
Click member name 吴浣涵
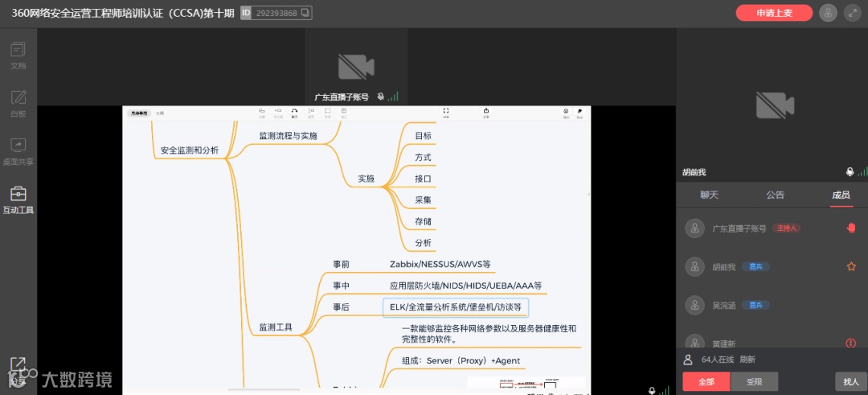(x=723, y=305)
